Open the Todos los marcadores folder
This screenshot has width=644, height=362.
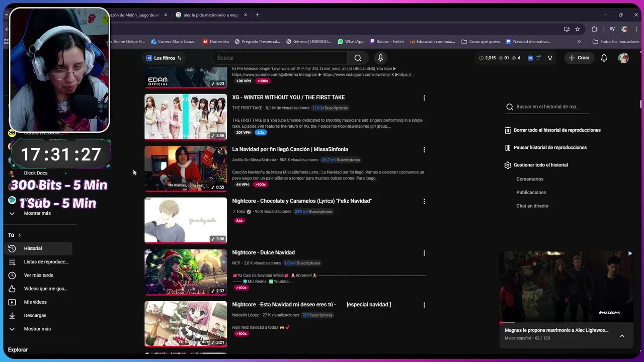pos(616,42)
